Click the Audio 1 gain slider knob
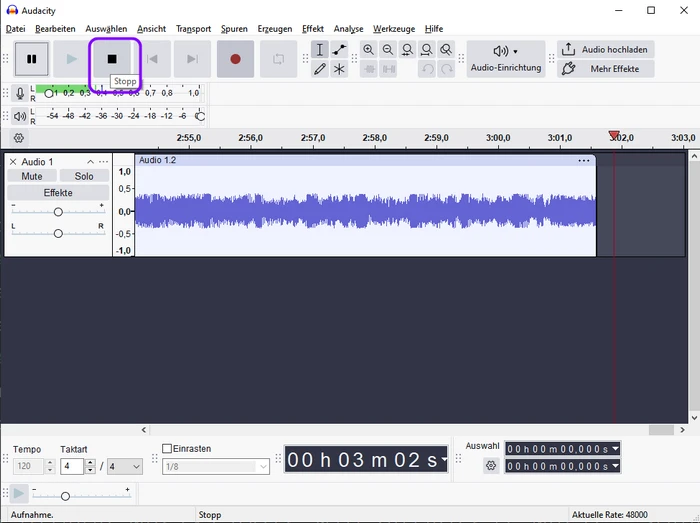The width and height of the screenshot is (700, 523). click(x=58, y=212)
